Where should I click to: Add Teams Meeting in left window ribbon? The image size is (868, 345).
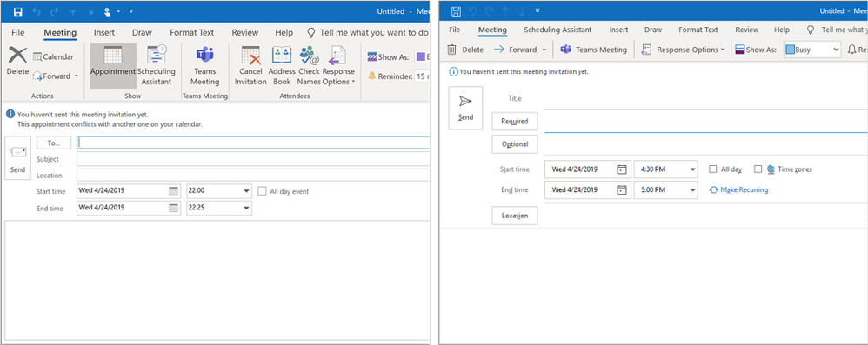tap(204, 66)
